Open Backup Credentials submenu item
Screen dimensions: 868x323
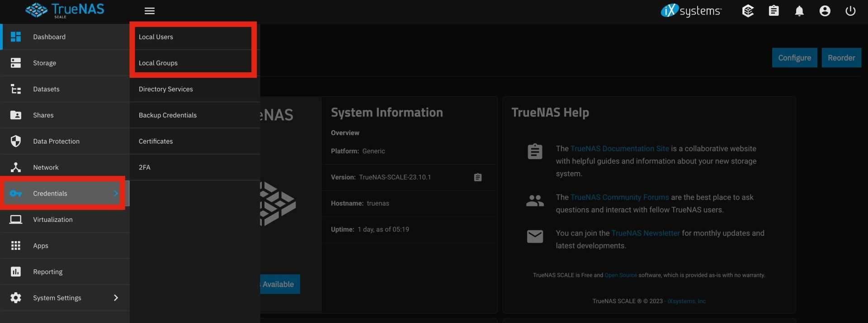[195, 115]
